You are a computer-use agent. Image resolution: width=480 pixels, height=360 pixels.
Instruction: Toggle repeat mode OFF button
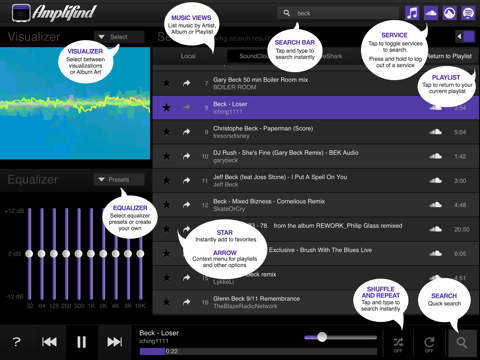[429, 344]
